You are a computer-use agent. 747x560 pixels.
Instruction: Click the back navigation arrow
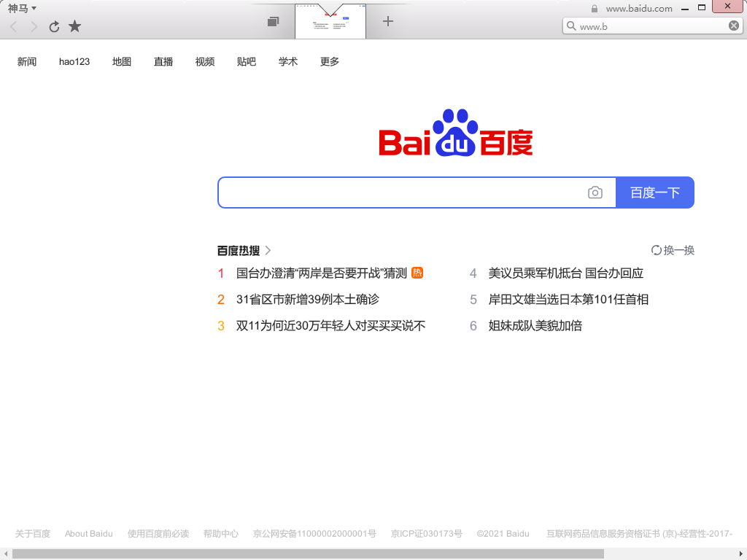(x=13, y=27)
